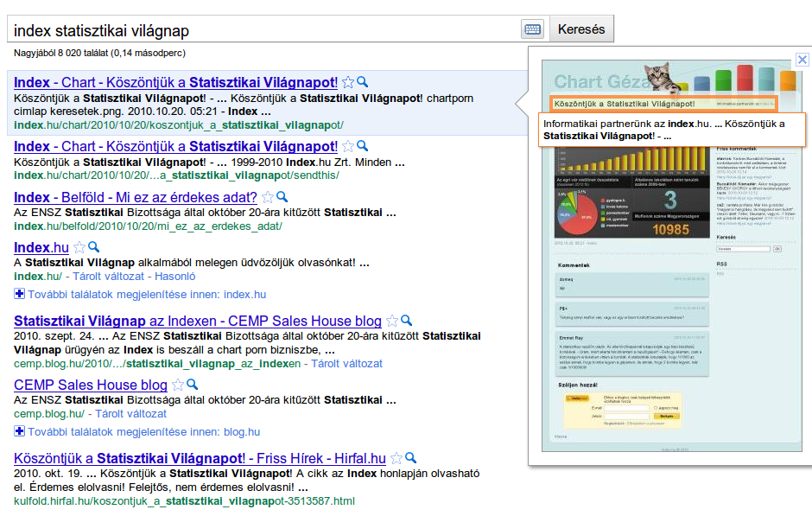Click the magnifier next to Index.hu result
Image resolution: width=812 pixels, height=516 pixels.
click(94, 247)
